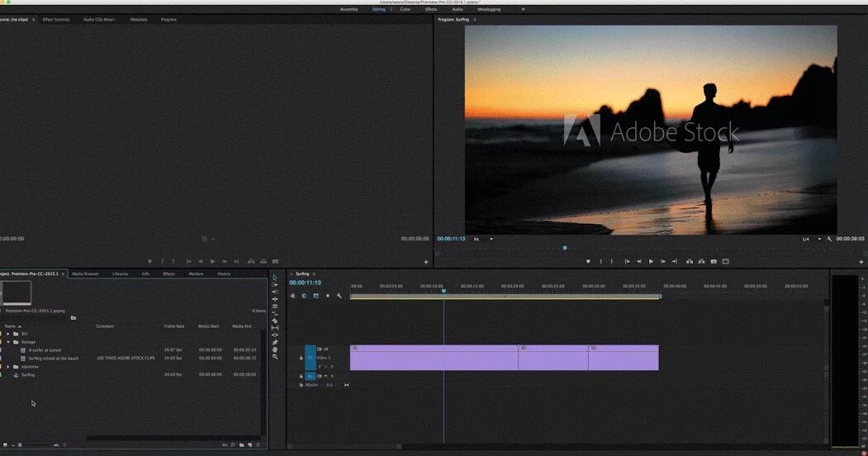
Task: Open the Libraries tab
Action: (120, 274)
